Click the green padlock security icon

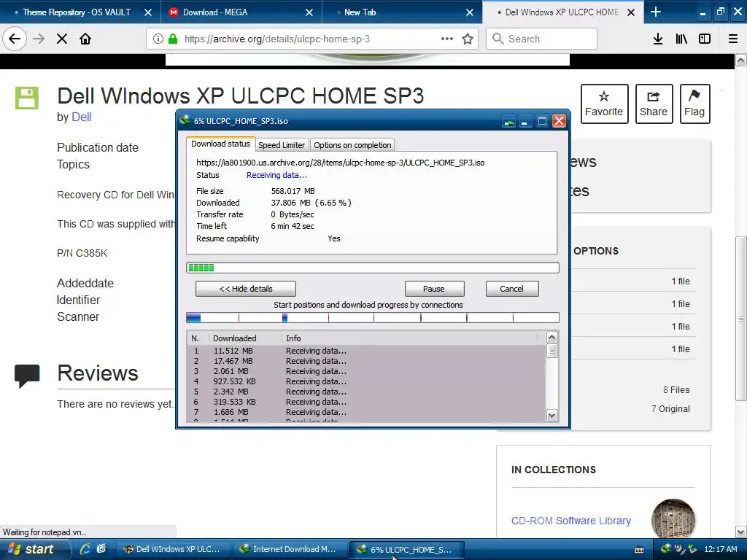(x=172, y=39)
